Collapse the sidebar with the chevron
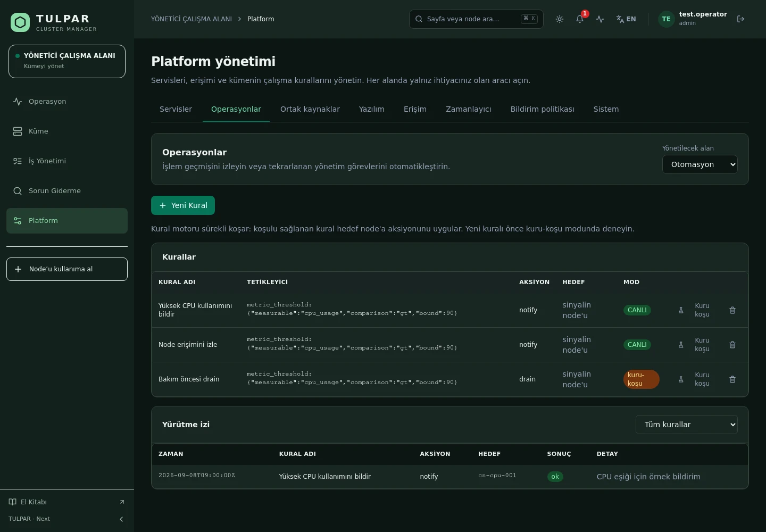The image size is (766, 532). (x=121, y=519)
